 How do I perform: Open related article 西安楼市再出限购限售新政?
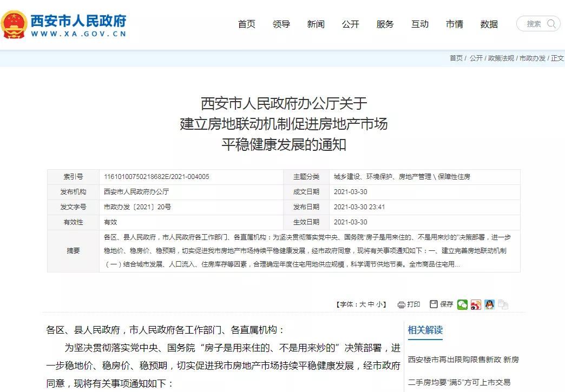(x=463, y=360)
